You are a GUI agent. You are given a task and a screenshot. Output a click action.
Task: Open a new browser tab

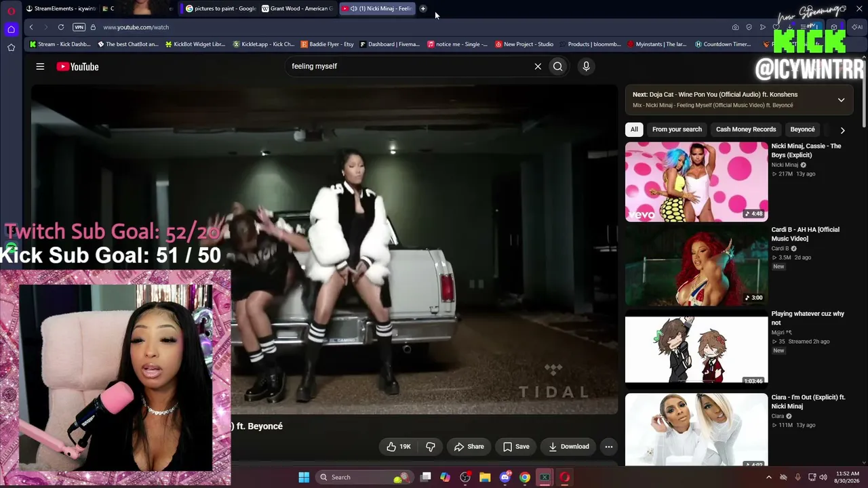tap(422, 9)
